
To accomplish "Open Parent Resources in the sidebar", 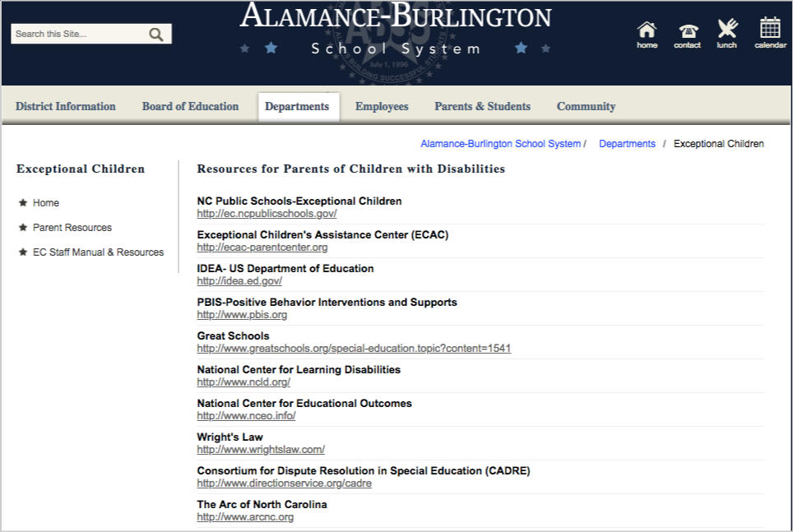I will click(72, 228).
